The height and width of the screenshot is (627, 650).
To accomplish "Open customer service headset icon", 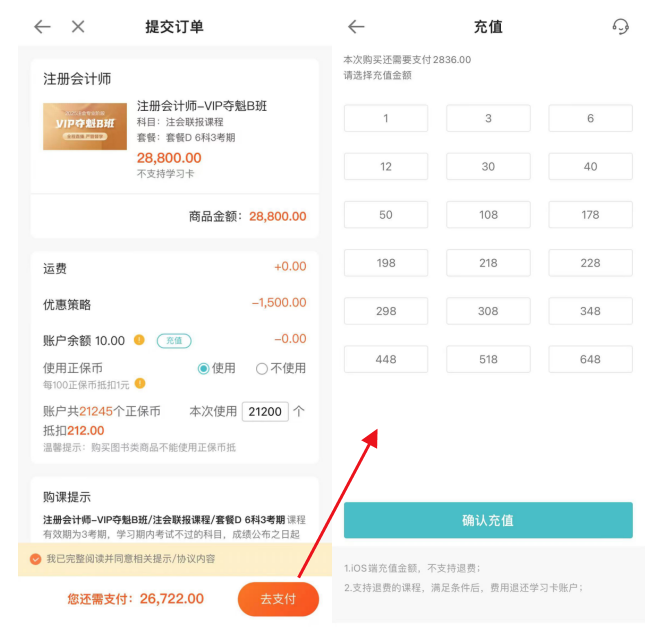I will 620,27.
